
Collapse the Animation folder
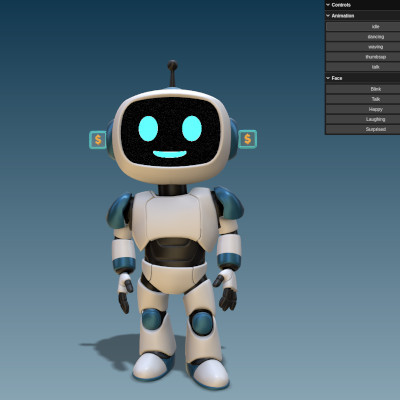point(362,16)
